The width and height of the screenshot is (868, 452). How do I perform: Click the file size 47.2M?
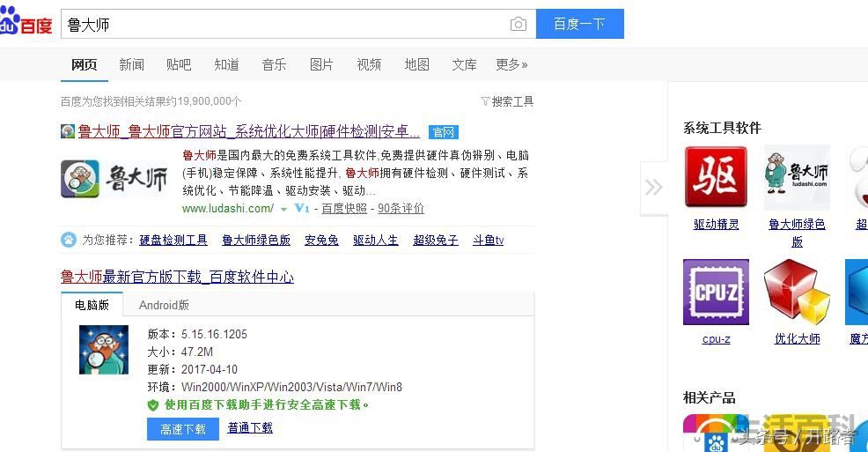click(197, 352)
